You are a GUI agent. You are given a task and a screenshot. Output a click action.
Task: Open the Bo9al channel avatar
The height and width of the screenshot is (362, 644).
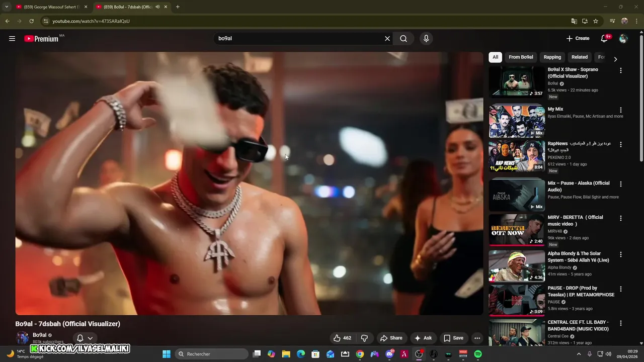click(x=22, y=338)
